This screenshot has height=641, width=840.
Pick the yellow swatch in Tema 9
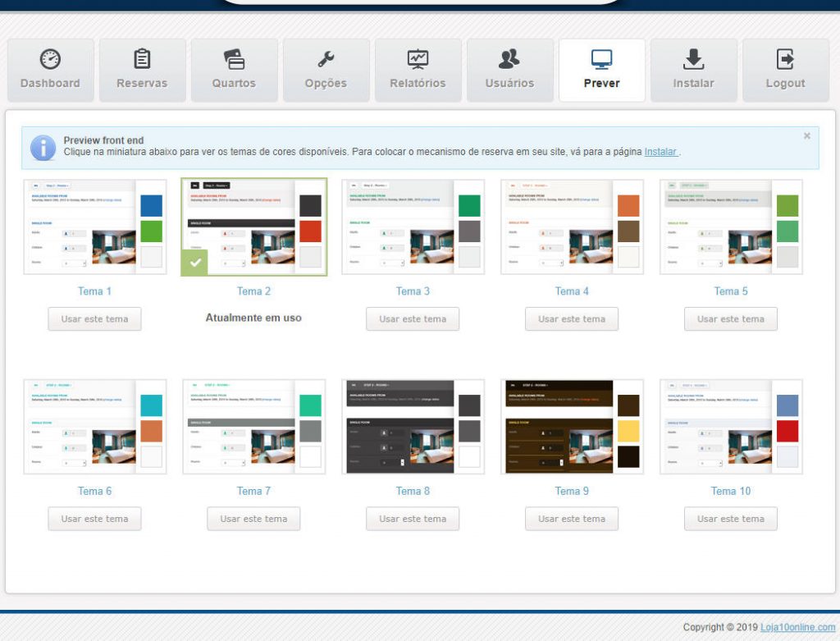(628, 431)
